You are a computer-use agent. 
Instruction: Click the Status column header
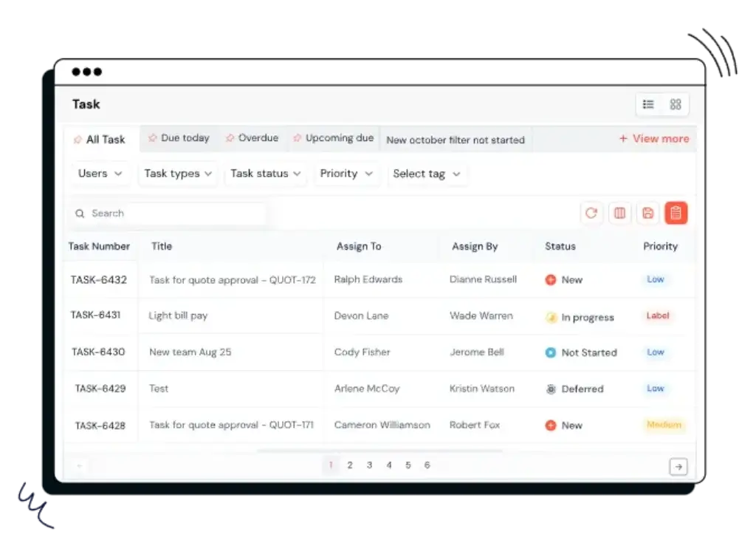point(560,247)
